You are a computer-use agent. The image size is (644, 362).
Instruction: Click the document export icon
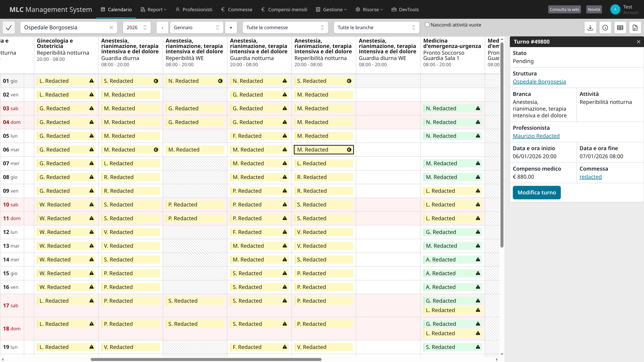pos(635,27)
